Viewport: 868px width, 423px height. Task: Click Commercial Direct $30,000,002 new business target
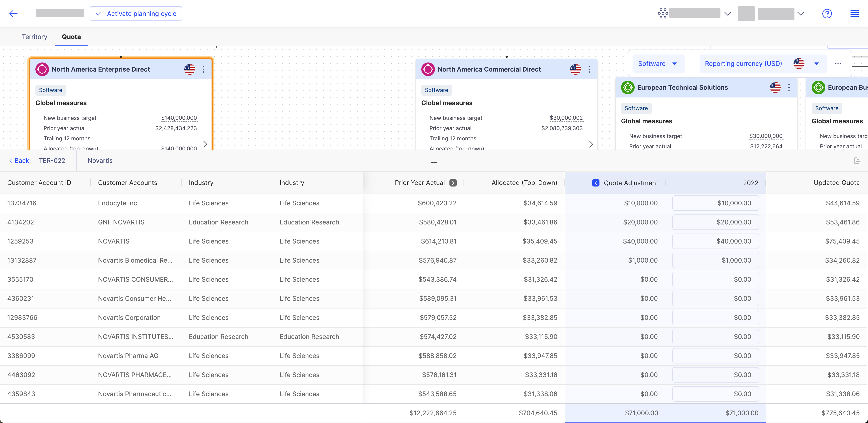(566, 118)
